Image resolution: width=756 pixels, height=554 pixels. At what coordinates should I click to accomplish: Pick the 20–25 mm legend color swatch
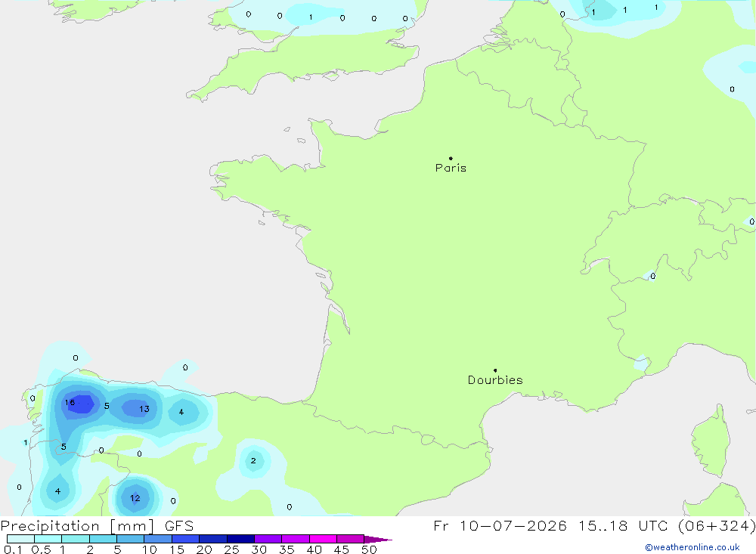pos(212,539)
